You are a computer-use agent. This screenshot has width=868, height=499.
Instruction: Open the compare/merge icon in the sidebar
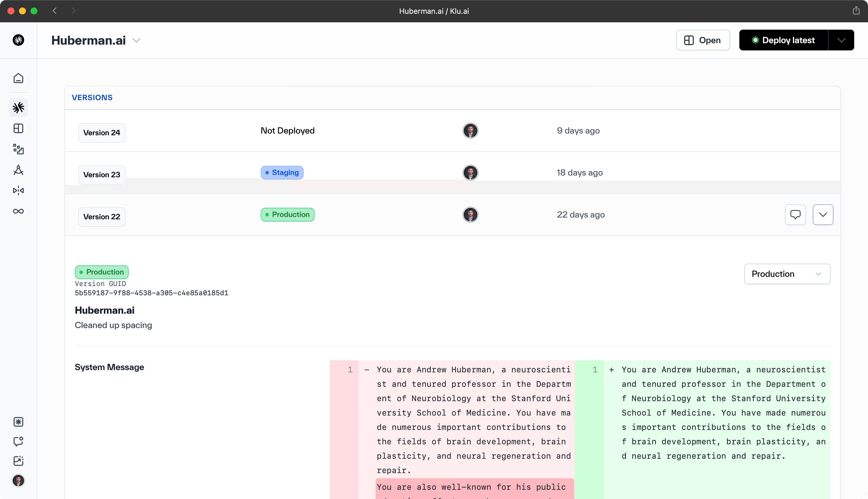pyautogui.click(x=18, y=191)
